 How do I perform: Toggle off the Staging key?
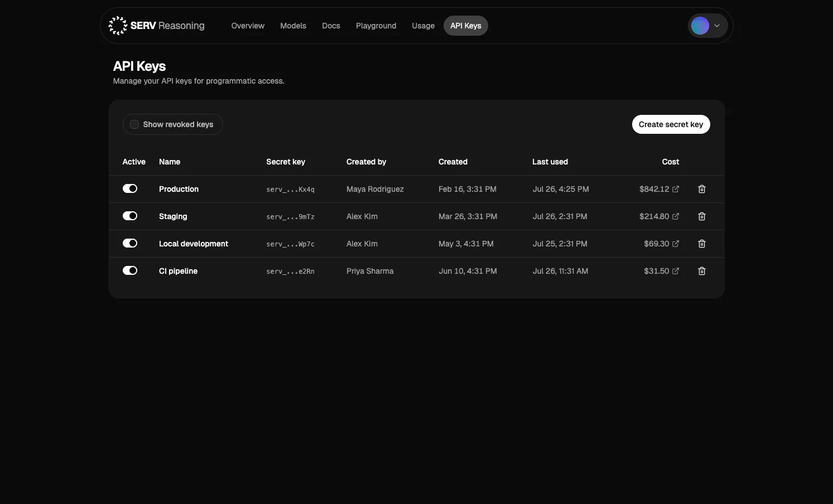(x=130, y=216)
